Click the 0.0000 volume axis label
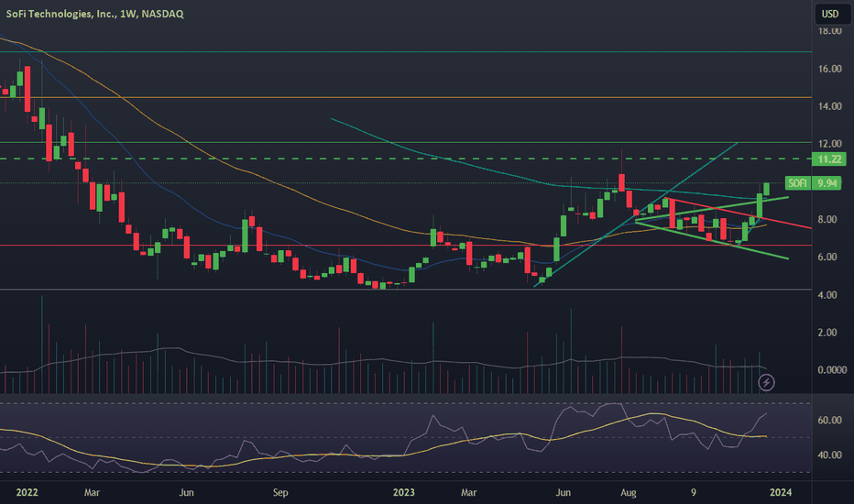Screen dimensions: 854x504 click(x=832, y=370)
